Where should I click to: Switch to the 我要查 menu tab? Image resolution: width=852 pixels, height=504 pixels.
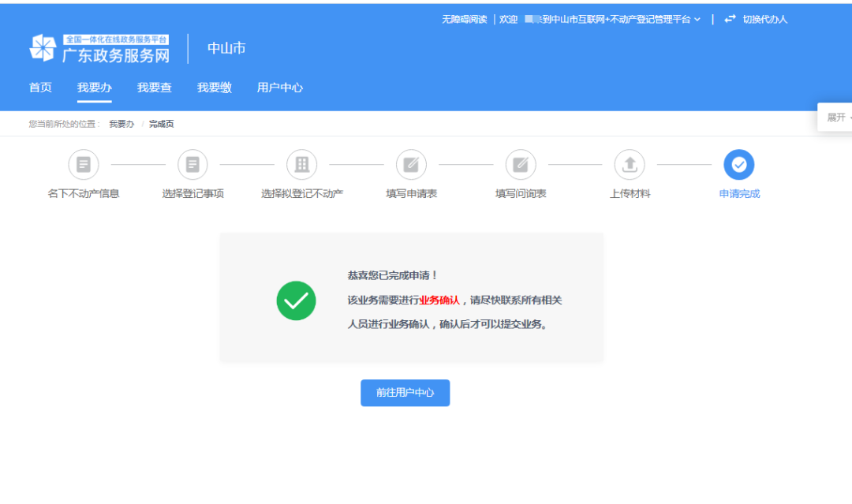pyautogui.click(x=155, y=88)
